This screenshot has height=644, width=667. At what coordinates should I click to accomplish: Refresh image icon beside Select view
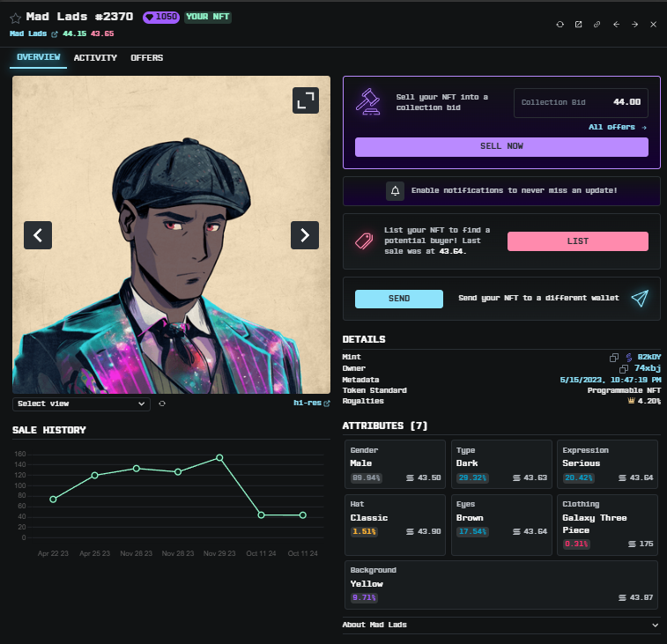[x=162, y=403]
